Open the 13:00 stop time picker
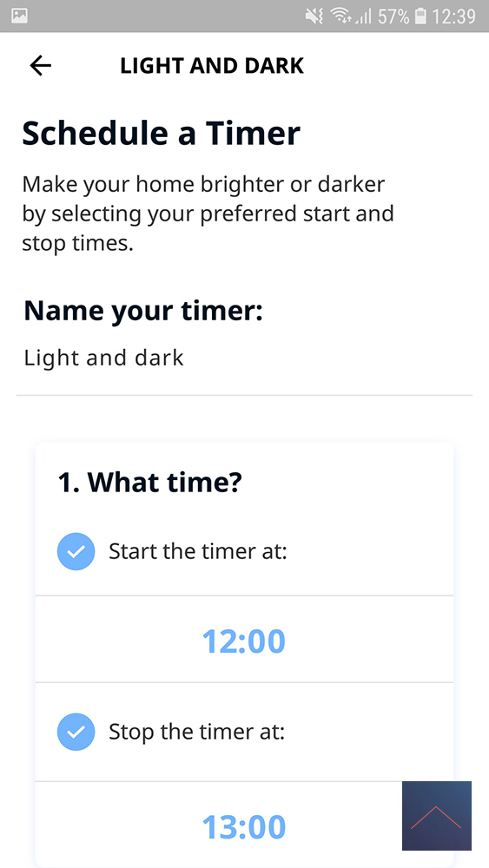The height and width of the screenshot is (868, 489). point(244,825)
